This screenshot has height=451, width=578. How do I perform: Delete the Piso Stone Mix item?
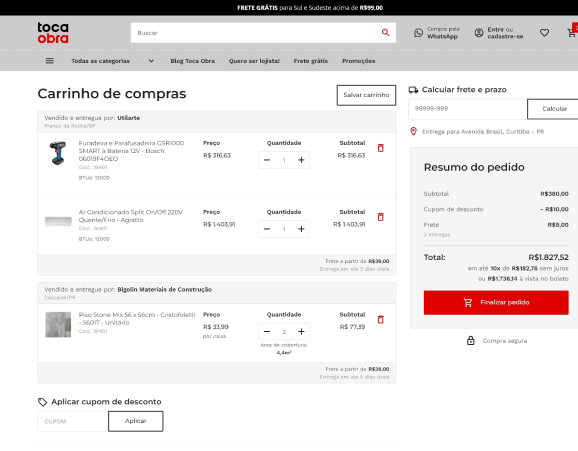[x=380, y=319]
